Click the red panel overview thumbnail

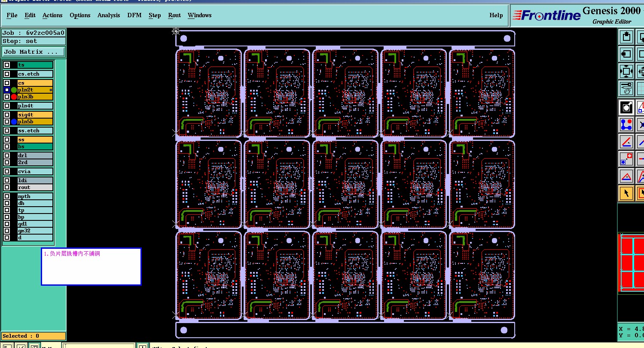click(631, 263)
